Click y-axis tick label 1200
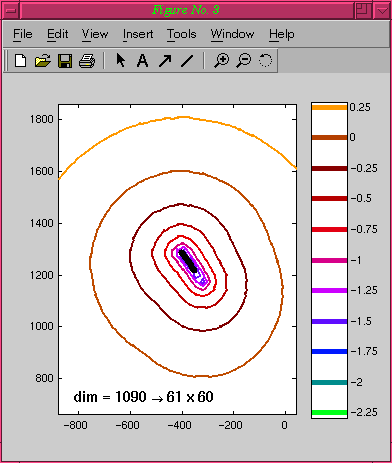392x463 pixels. [41, 275]
